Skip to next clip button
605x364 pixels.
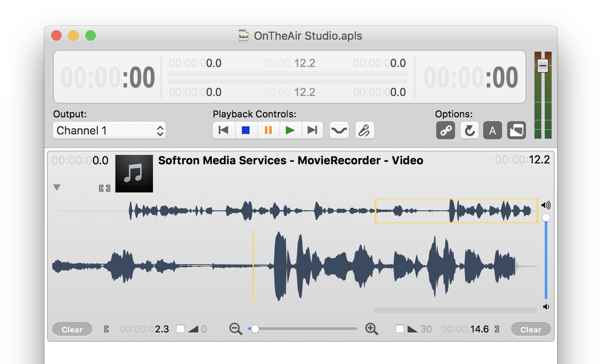[x=312, y=130]
